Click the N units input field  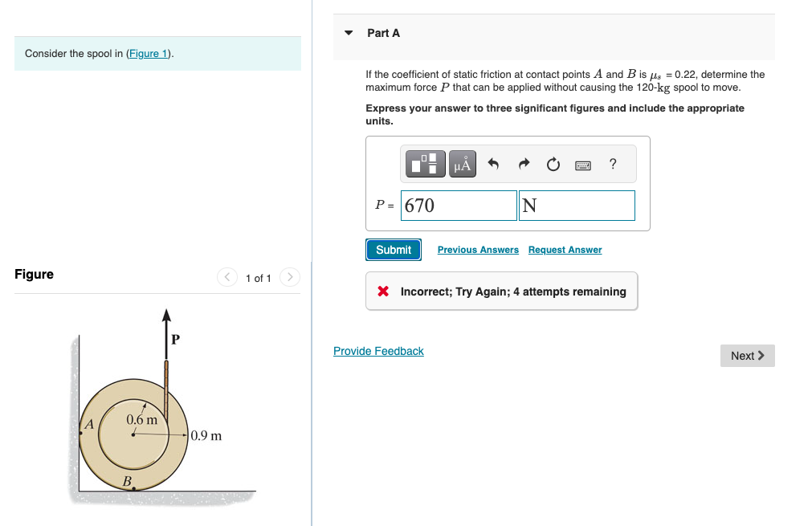576,205
